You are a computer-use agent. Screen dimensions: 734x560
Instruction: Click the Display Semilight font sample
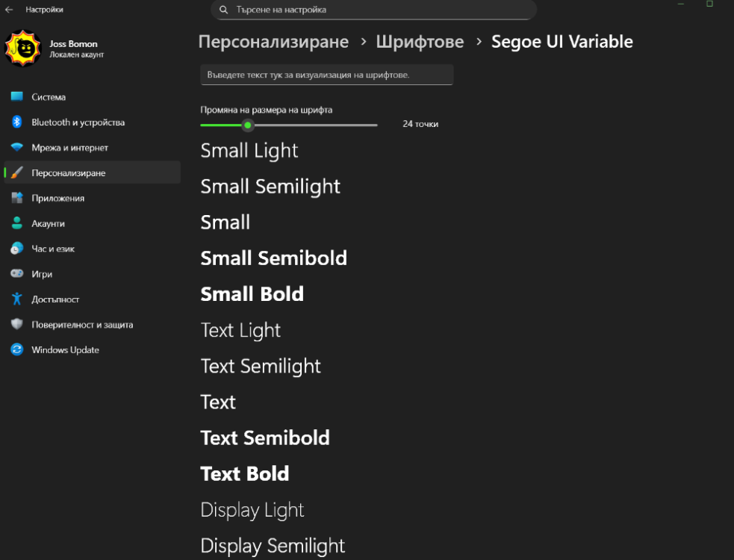273,547
